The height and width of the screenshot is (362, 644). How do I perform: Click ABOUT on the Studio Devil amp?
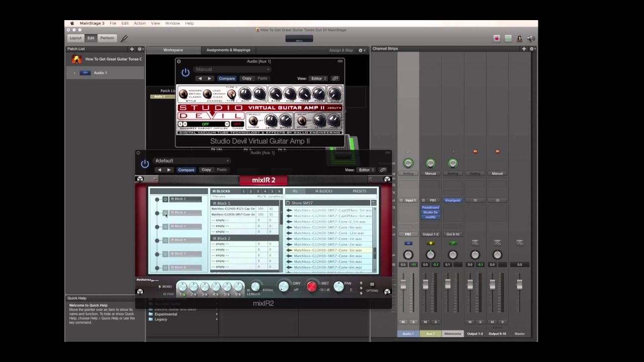(334, 108)
